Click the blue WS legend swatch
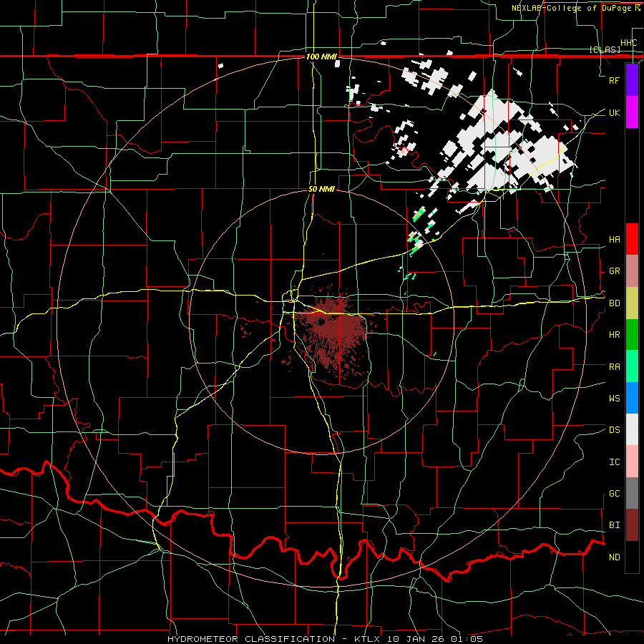The image size is (644, 644). (632, 398)
